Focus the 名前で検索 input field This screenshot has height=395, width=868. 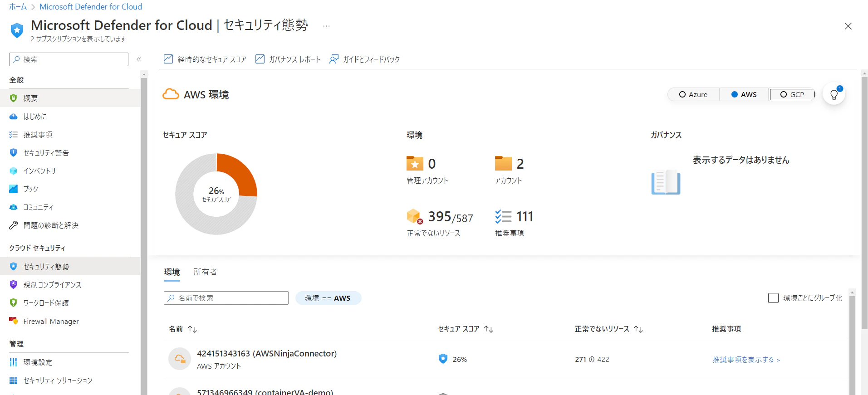226,298
